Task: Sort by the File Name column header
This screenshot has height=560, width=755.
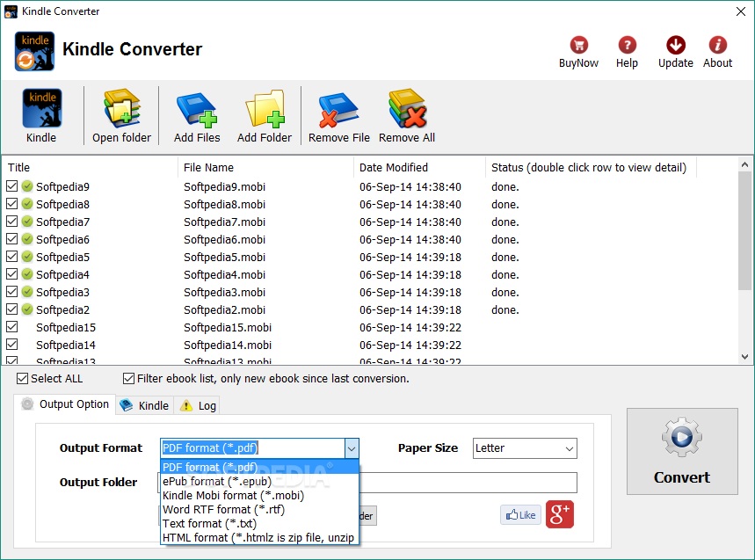Action: pos(265,168)
